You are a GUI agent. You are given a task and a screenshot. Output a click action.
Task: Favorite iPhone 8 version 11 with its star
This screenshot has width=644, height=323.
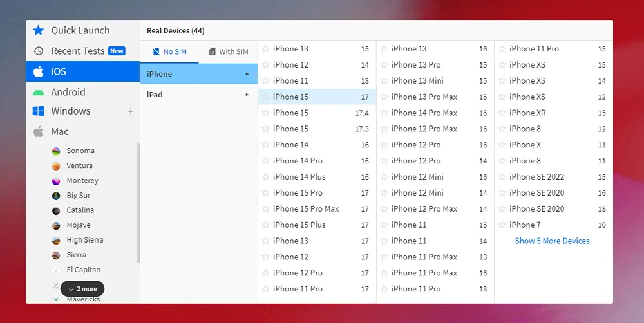coord(502,160)
